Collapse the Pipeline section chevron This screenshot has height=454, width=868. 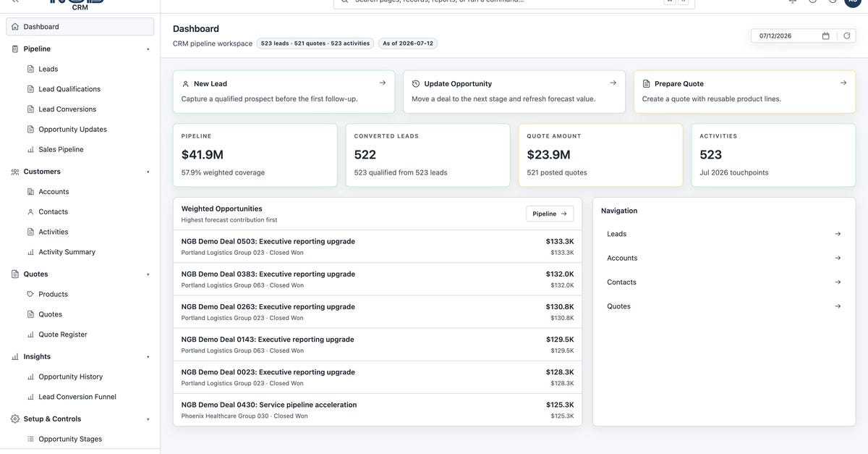(x=148, y=49)
